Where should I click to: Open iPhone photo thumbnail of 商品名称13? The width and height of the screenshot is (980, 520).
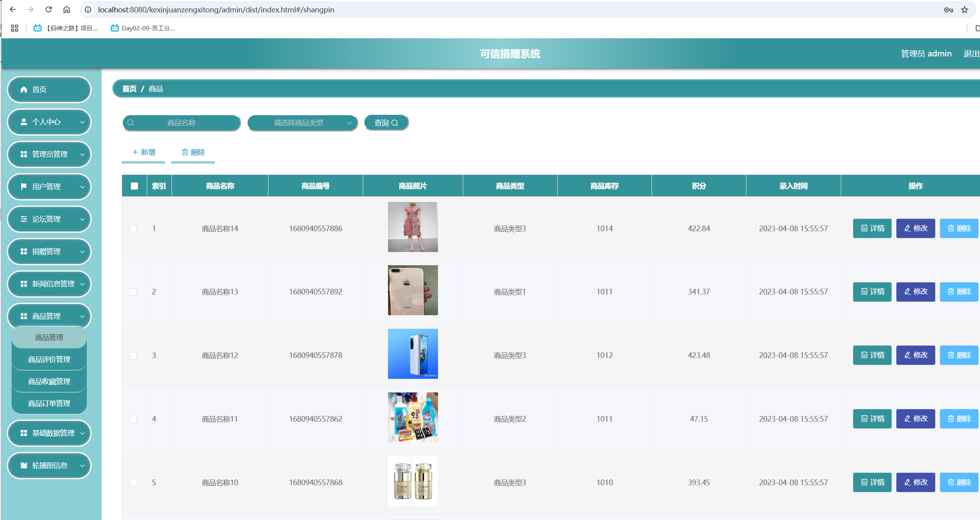click(x=413, y=290)
